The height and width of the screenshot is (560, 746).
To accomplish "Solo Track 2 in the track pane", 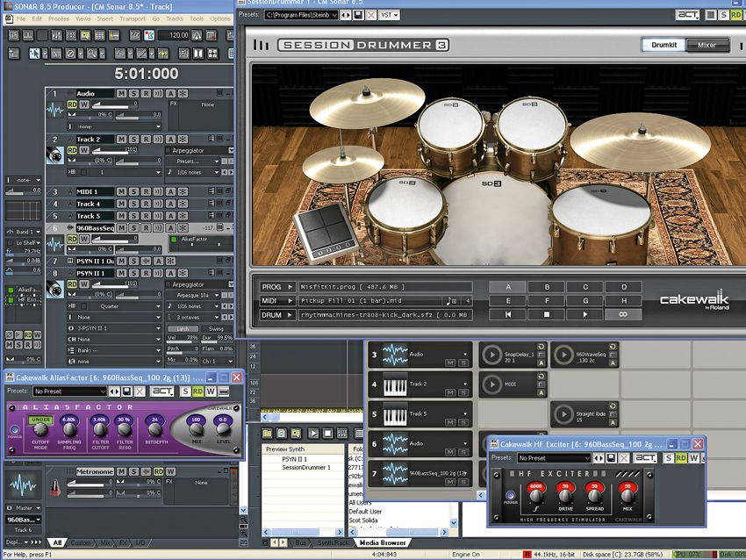I will [x=134, y=139].
